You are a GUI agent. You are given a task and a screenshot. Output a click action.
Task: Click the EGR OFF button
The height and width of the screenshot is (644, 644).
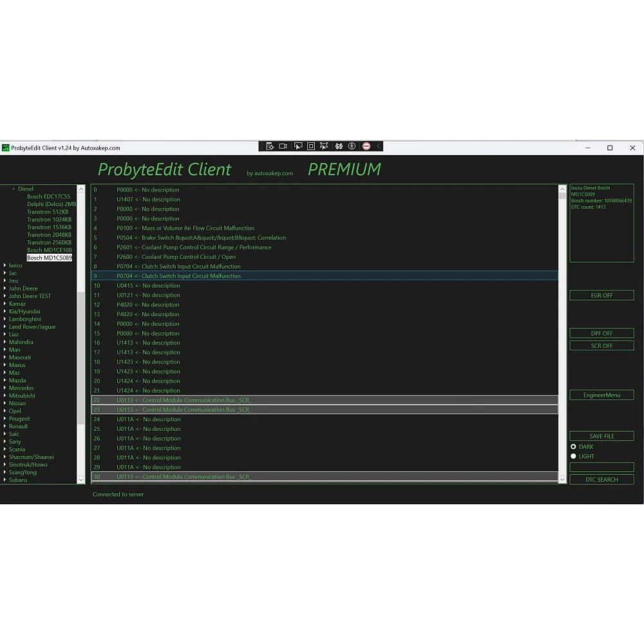click(x=601, y=295)
